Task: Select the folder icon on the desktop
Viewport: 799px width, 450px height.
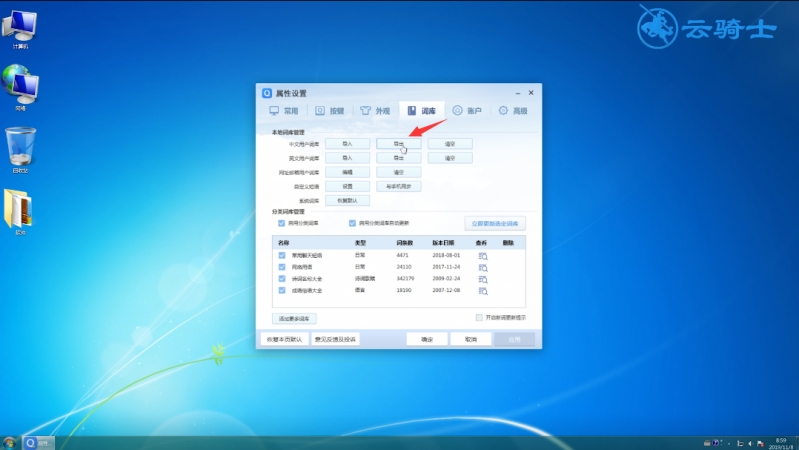Action: tap(19, 212)
